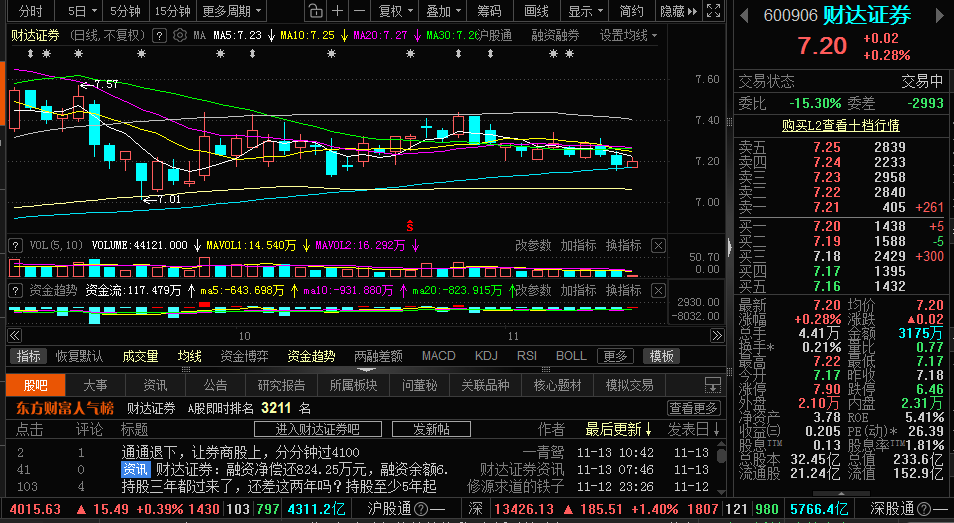Click 改参数 on the VOL panel

pyautogui.click(x=533, y=246)
